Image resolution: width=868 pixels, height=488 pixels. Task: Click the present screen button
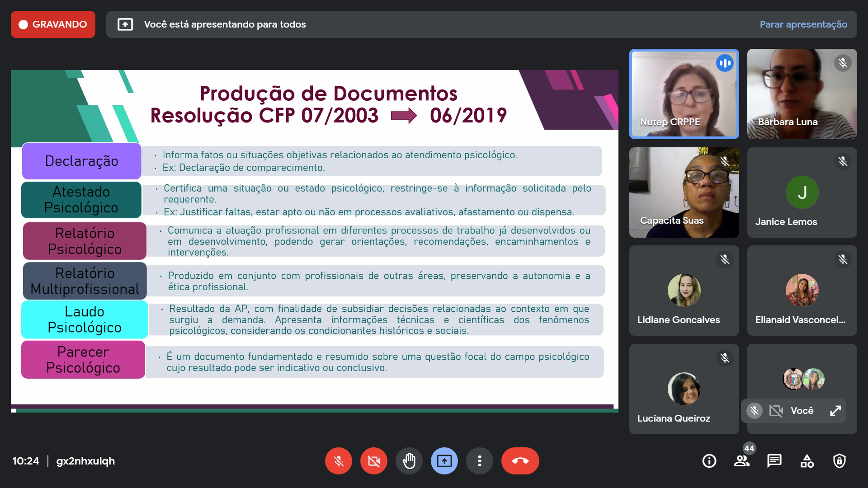click(444, 461)
